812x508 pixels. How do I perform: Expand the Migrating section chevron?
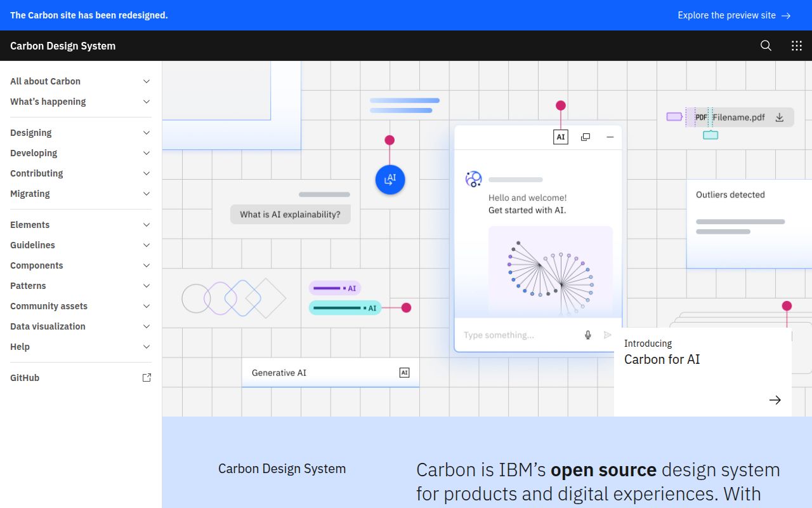[147, 194]
